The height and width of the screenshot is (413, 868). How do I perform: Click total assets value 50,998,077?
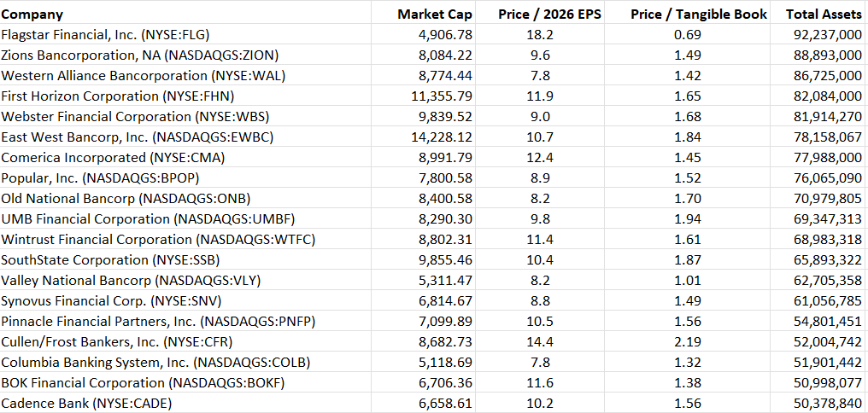pos(828,382)
